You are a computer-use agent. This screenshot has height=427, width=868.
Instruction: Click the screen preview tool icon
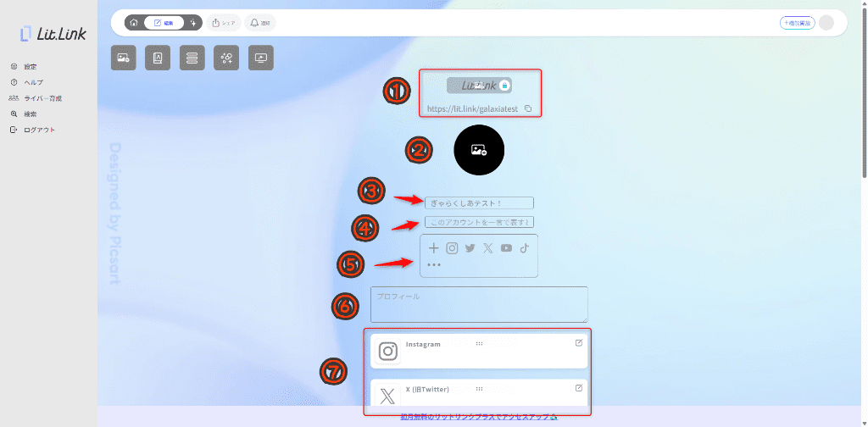coord(261,58)
